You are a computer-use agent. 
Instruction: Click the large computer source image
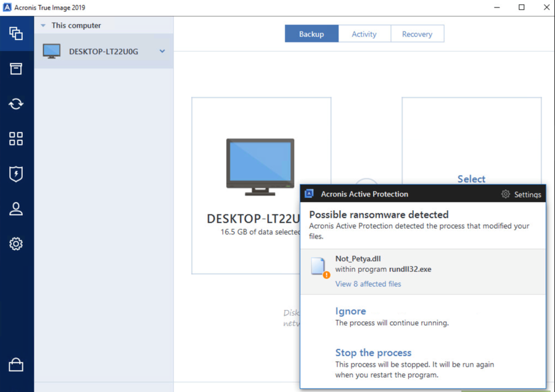260,167
